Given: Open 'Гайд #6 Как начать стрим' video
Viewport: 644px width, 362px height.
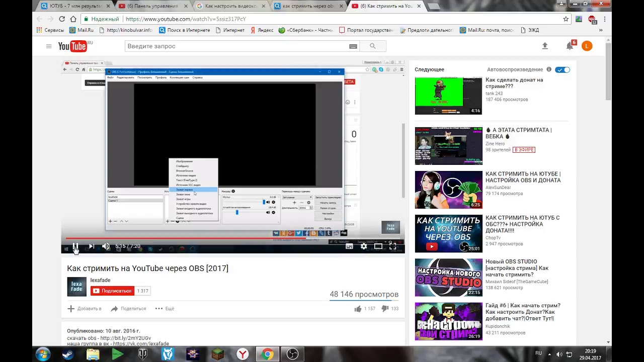Looking at the screenshot, I should click(x=523, y=312).
